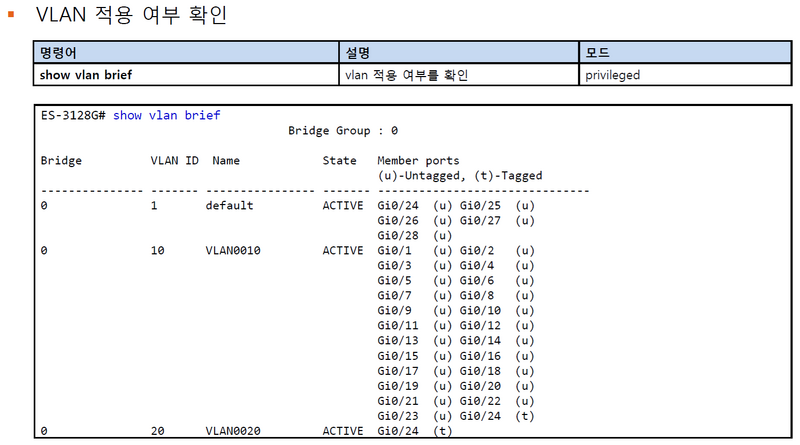Click member port 'Gi0/26'
Viewport: 800px width, 445px height.
pos(398,220)
